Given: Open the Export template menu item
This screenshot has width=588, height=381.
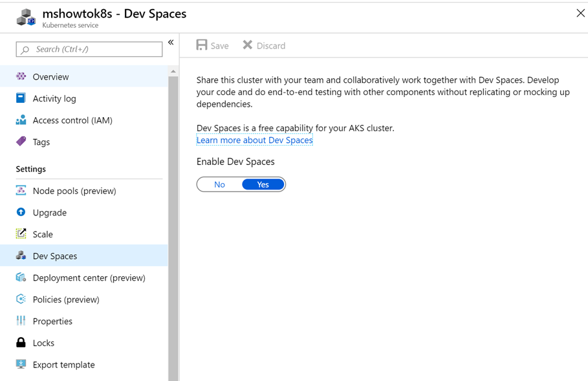Looking at the screenshot, I should (84, 364).
